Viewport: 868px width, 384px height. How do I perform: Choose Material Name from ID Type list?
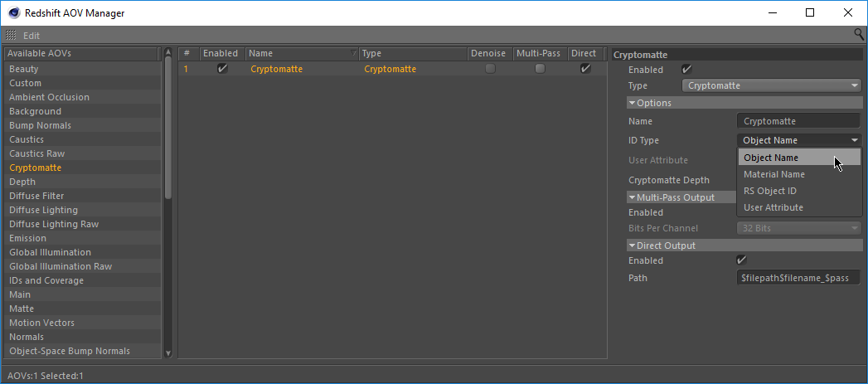tap(773, 174)
